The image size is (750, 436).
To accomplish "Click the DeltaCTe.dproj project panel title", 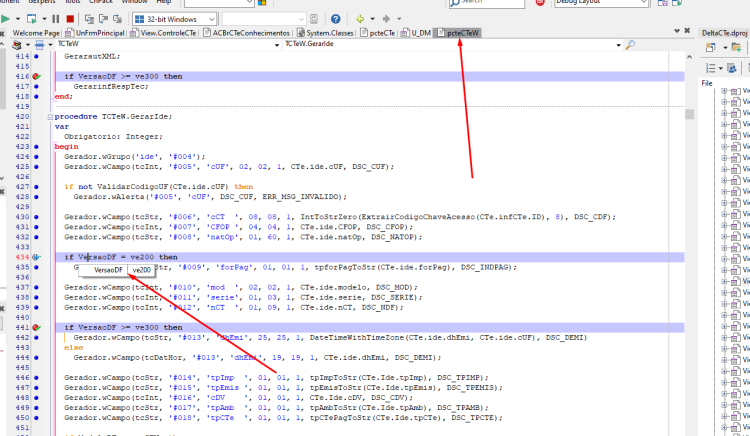I will click(724, 33).
